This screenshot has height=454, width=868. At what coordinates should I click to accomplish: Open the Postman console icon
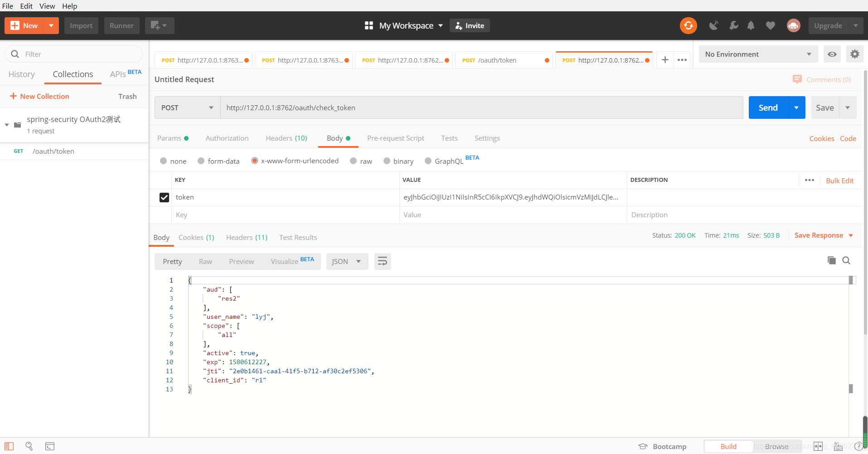pos(50,446)
